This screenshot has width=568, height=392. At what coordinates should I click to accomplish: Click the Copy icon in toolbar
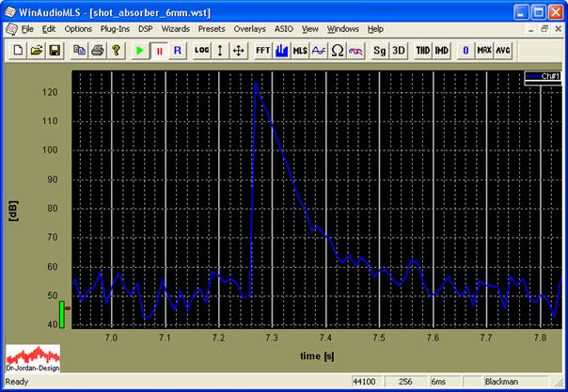click(79, 51)
